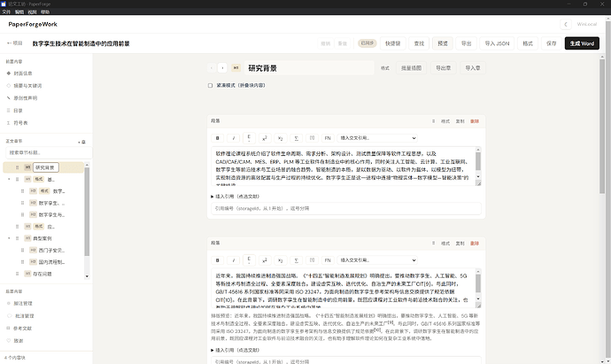Collapse the second H1 chapter tree node
This screenshot has height=364, width=611.
(9, 179)
